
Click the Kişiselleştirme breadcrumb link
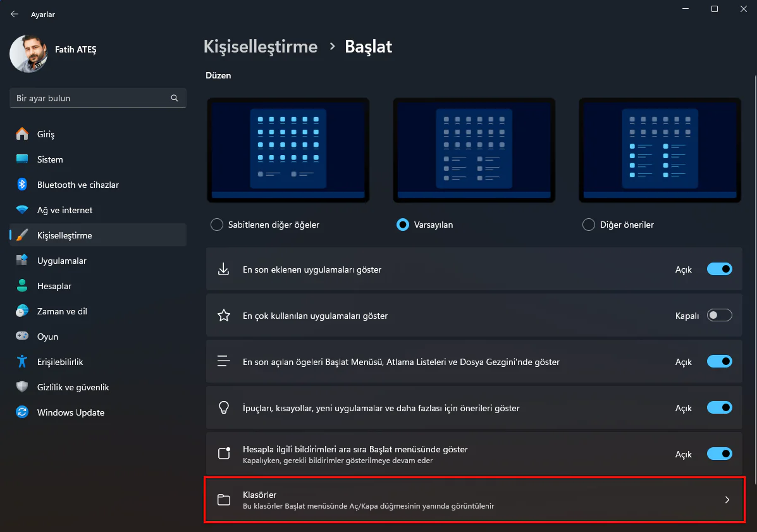(261, 46)
